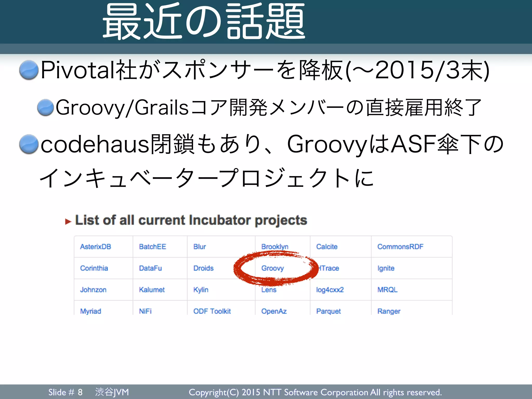Select the Calcite project link

click(x=327, y=247)
